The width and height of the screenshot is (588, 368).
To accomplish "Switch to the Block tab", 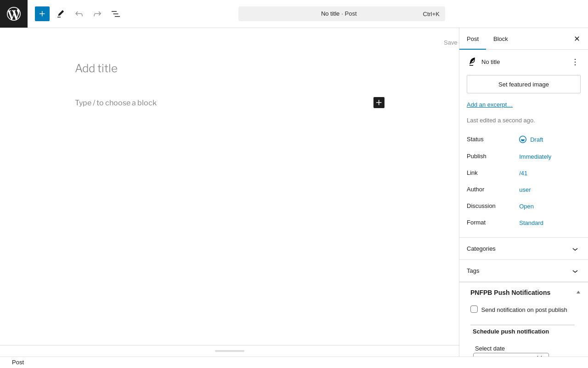I will point(501,39).
